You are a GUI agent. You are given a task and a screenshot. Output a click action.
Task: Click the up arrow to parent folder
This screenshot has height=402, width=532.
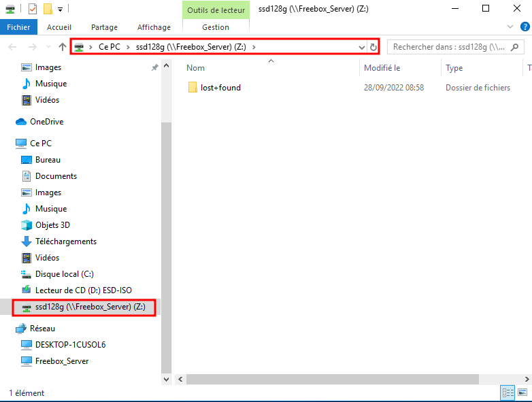pyautogui.click(x=63, y=47)
